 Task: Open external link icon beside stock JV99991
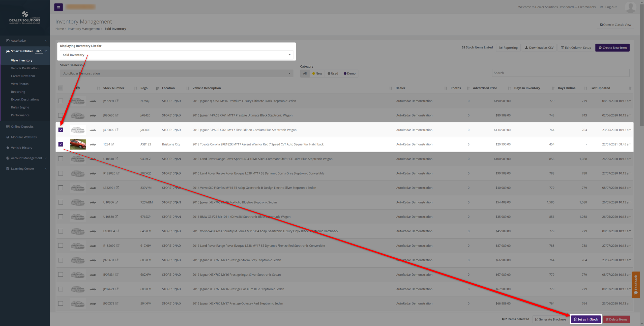(x=117, y=101)
